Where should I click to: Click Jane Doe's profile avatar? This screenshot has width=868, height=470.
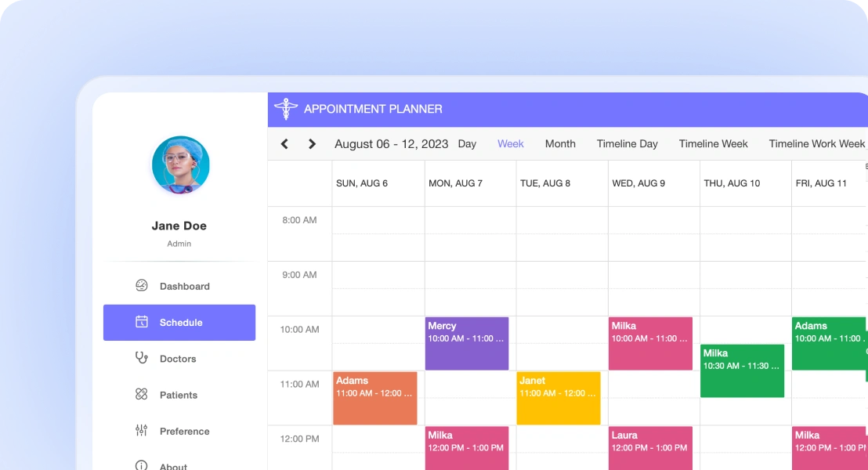(180, 164)
